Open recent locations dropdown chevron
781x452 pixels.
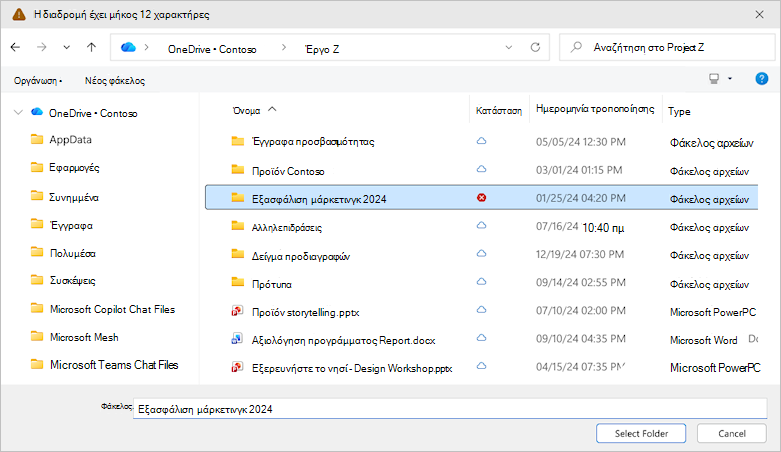[x=66, y=47]
